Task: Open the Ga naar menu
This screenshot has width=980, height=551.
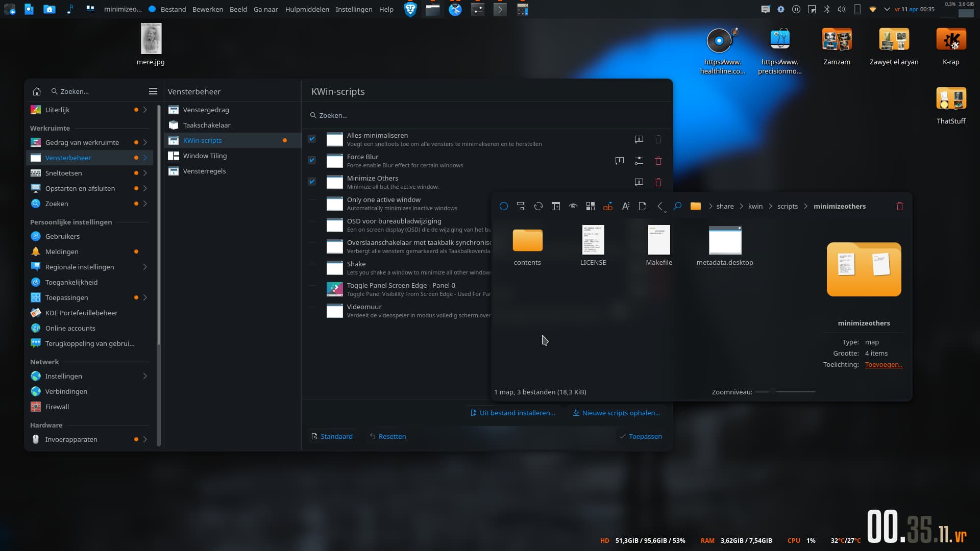Action: coord(266,9)
